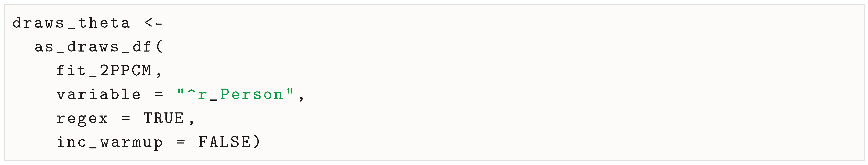Click the closing parenthesis after FALSE
Viewport: 868px width, 165px height.
[257, 142]
